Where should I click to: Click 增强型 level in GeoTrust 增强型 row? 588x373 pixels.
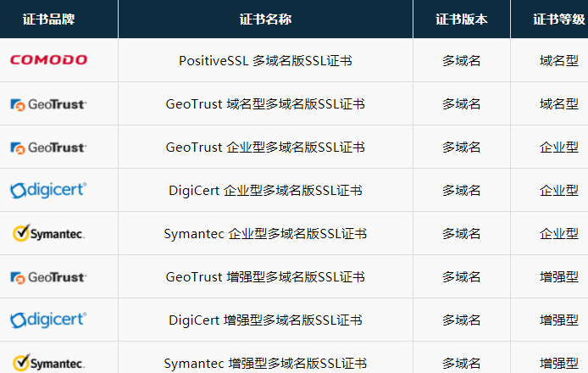[x=559, y=277]
